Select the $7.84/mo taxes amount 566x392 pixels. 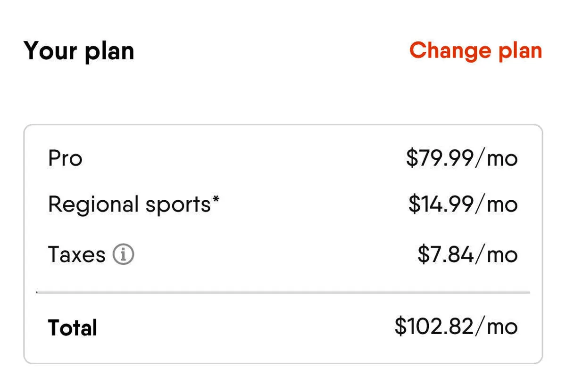pos(467,255)
